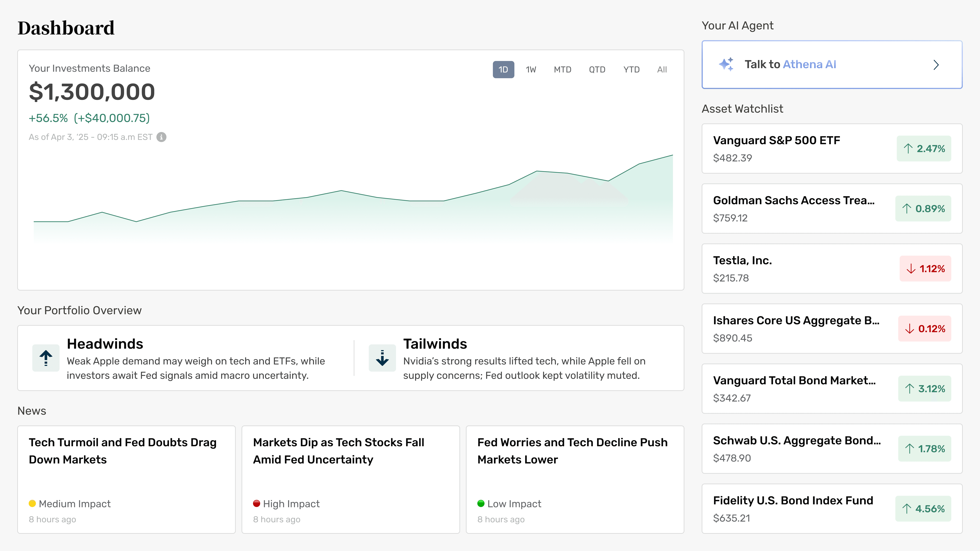The height and width of the screenshot is (551, 980).
Task: Click the Headwinds up-arrow icon
Action: 46,358
